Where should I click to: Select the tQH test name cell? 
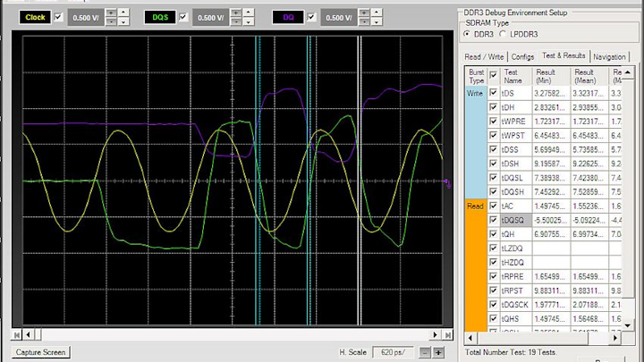click(515, 234)
